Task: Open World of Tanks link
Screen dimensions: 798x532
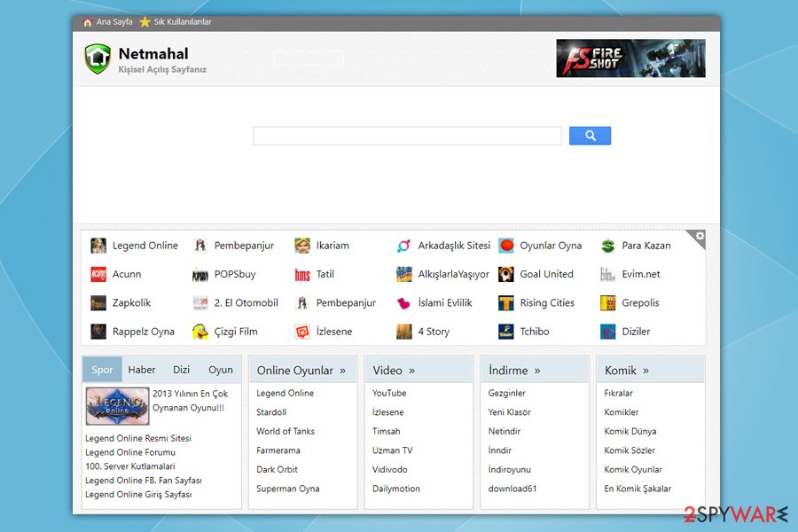Action: 286,431
